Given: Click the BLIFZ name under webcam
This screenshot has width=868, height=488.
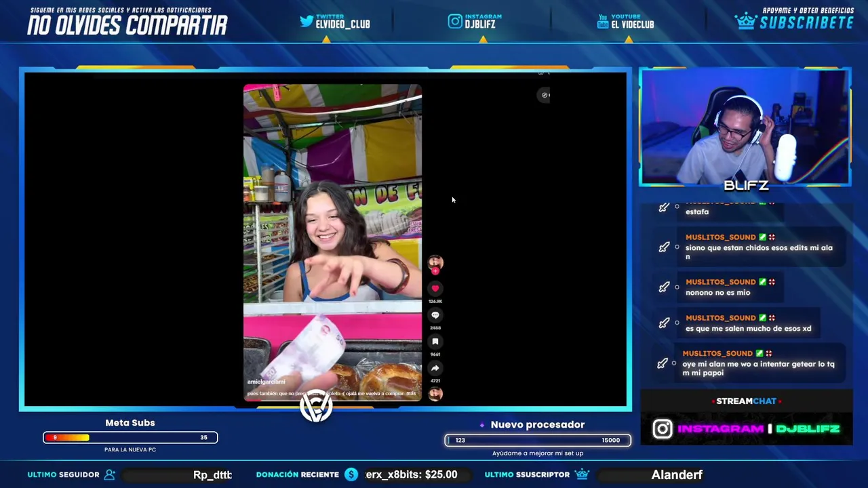Looking at the screenshot, I should point(746,185).
